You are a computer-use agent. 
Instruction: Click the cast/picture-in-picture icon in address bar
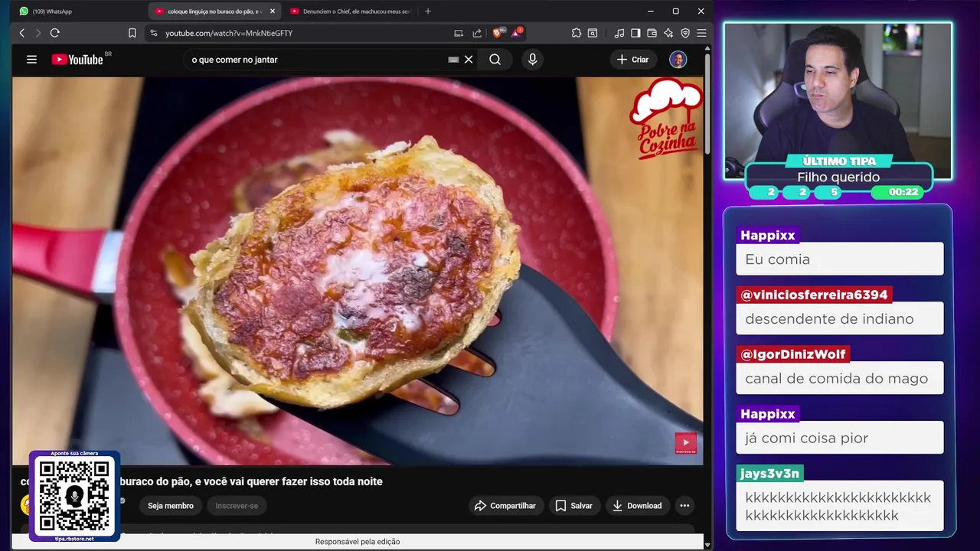(459, 33)
